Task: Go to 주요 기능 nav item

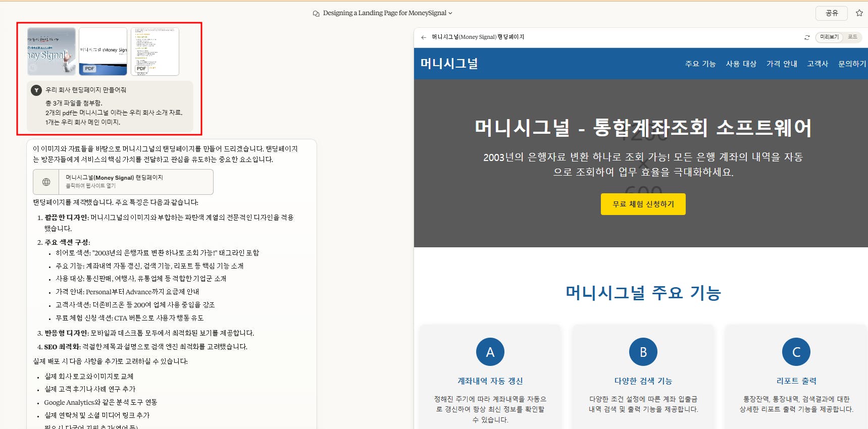Action: [x=700, y=64]
